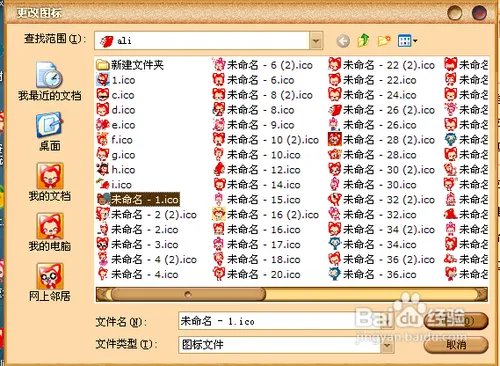
Task: Click the horizontal scrollbar thumb
Action: (x=188, y=294)
